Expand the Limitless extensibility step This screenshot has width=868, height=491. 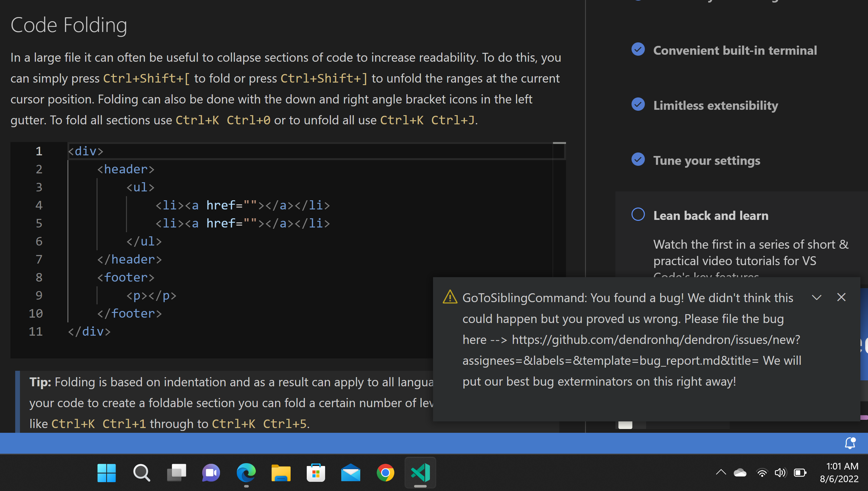[x=715, y=106]
